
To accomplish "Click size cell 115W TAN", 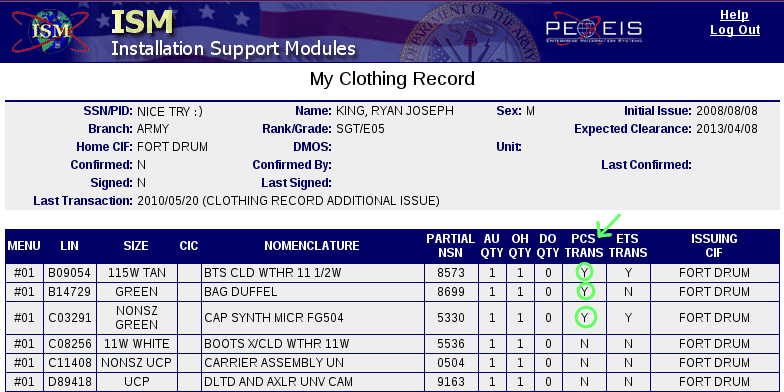I will [136, 273].
